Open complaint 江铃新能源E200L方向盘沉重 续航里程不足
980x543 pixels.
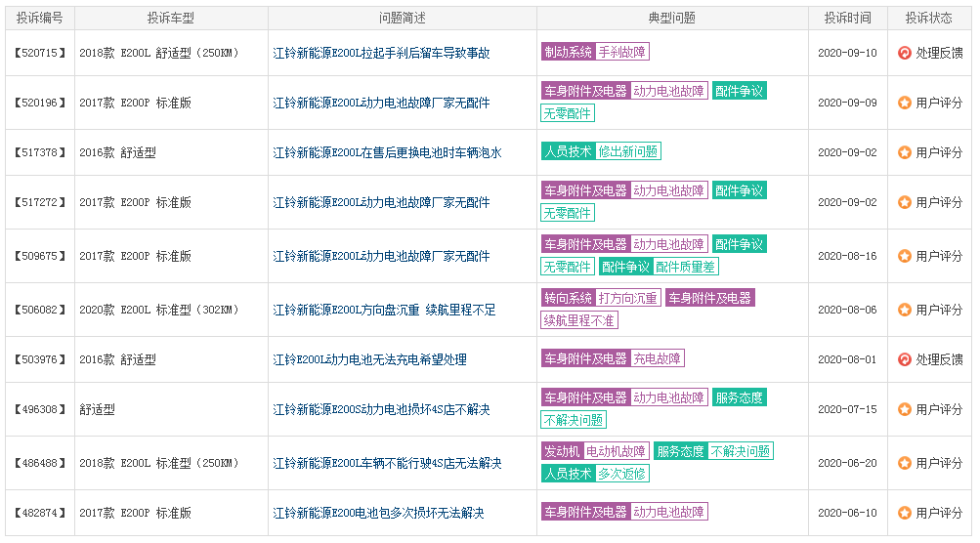pos(384,310)
